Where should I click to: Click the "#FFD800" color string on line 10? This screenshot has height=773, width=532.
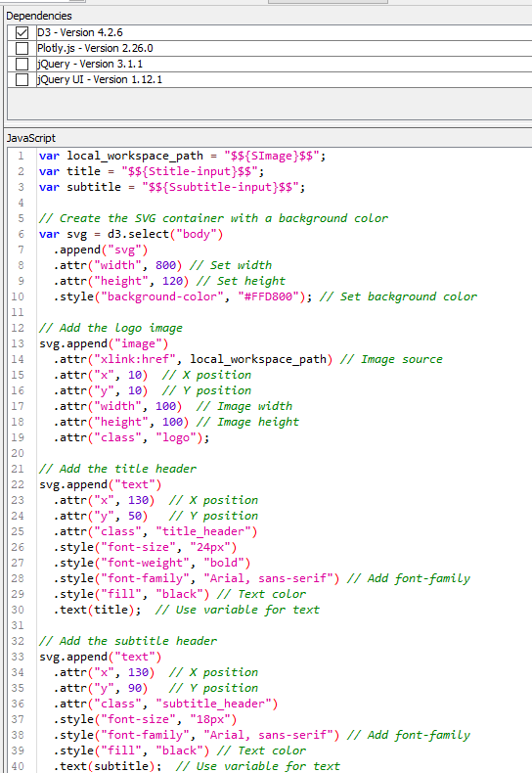(268, 296)
